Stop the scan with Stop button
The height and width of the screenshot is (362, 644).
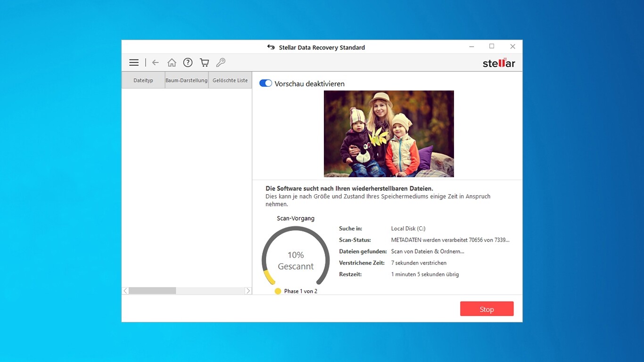(487, 309)
